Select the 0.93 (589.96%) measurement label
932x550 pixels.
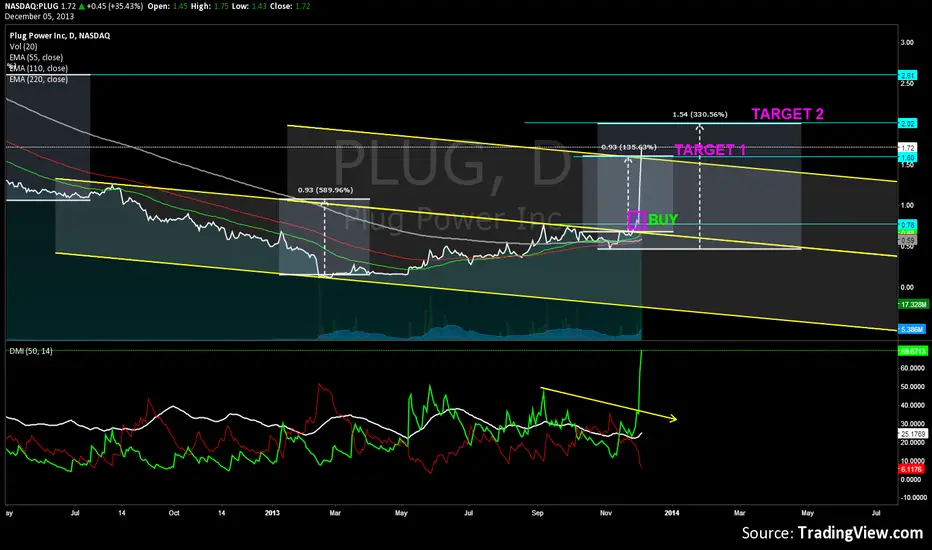point(325,190)
